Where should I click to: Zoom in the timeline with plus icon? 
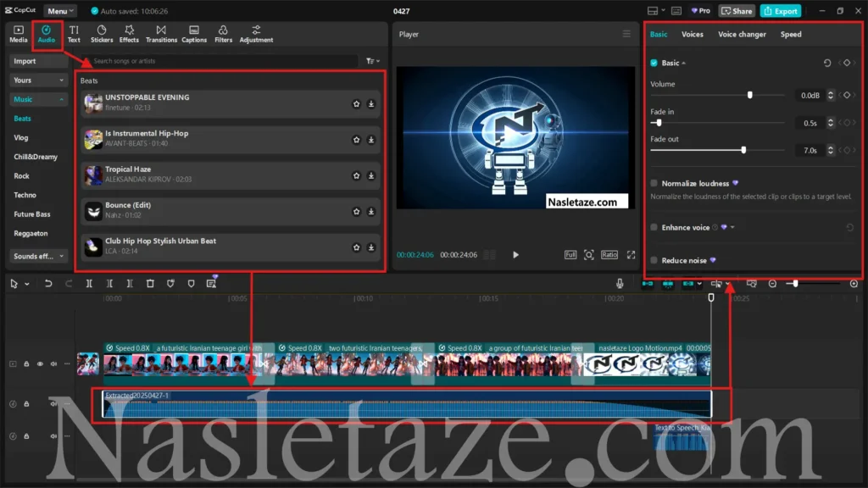[854, 283]
